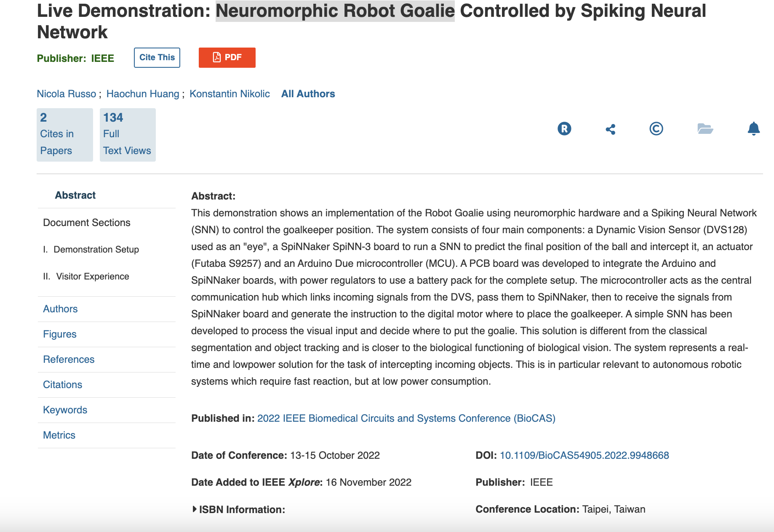The image size is (774, 532).
Task: Click the alerts bell icon
Action: tap(753, 128)
